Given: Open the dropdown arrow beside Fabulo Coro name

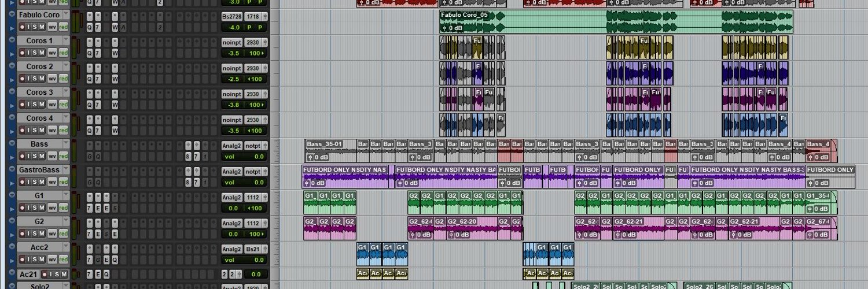Looking at the screenshot, I should click(66, 13).
